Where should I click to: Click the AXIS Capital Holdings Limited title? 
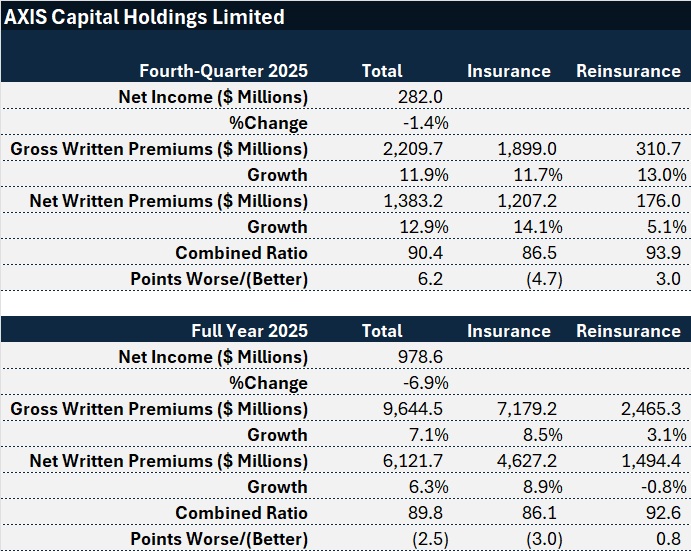click(x=145, y=17)
